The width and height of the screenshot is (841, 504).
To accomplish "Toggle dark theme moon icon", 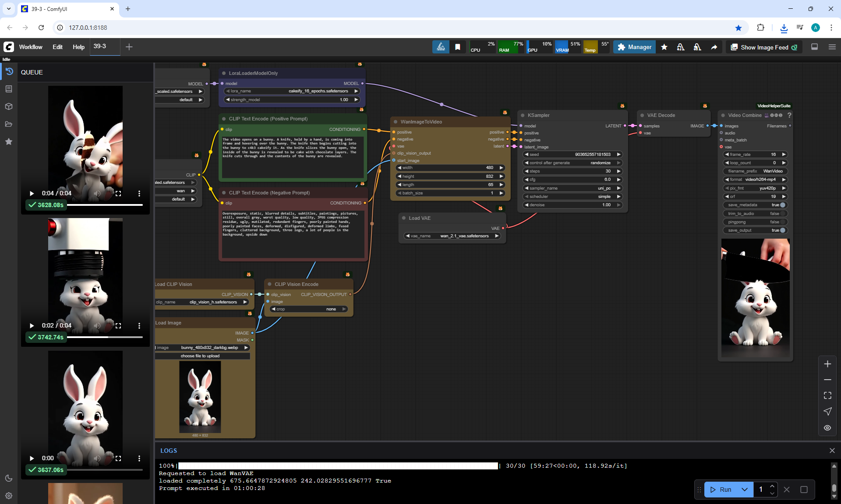I will tap(9, 478).
